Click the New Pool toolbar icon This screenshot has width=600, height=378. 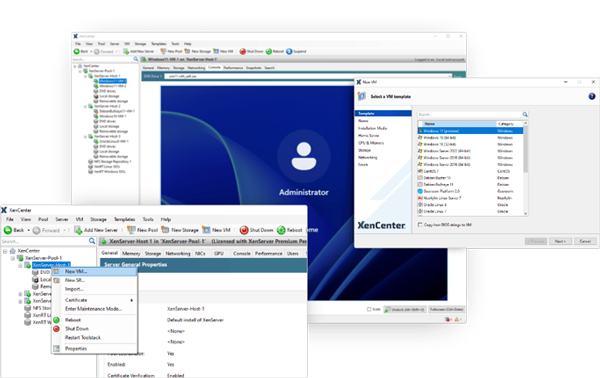(131, 230)
